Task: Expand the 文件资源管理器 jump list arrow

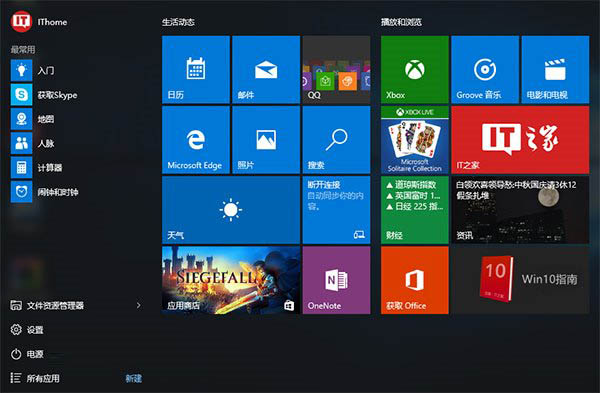Action: click(139, 305)
